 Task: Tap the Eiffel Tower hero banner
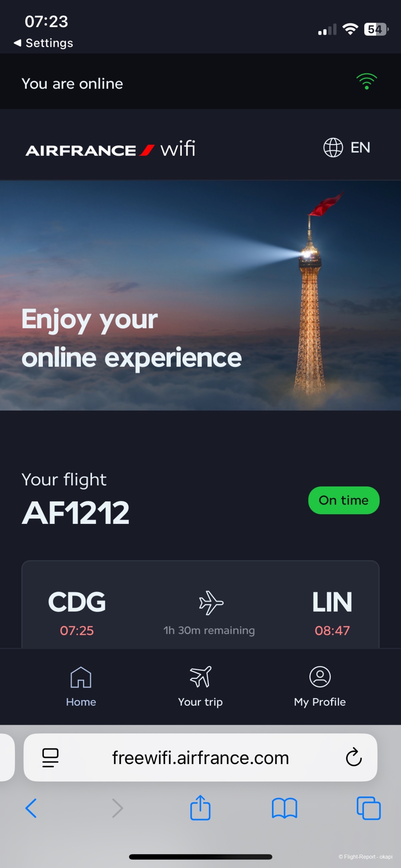pos(200,295)
